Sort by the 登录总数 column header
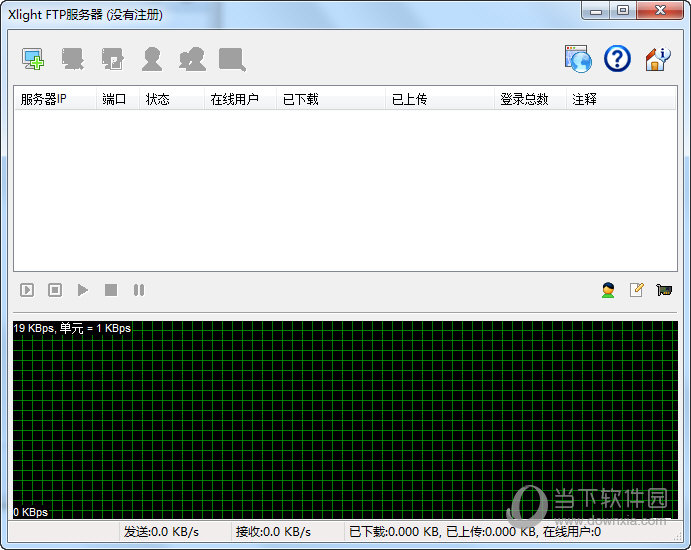This screenshot has height=550, width=691. [530, 99]
